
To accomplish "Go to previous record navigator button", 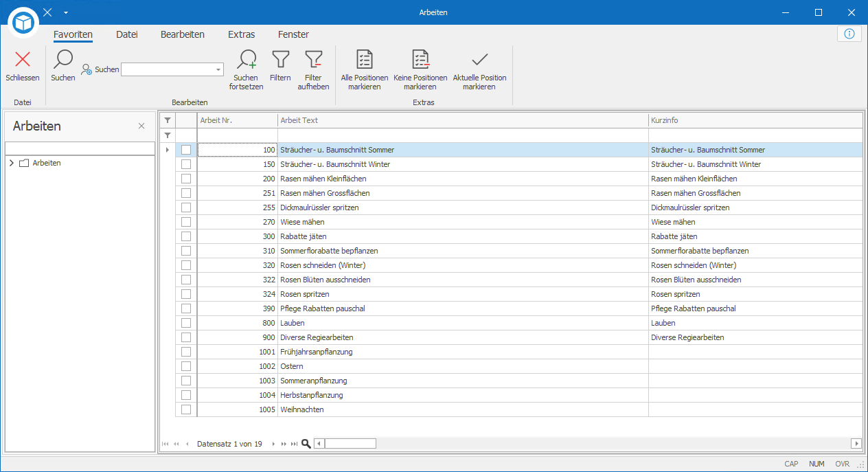I will pyautogui.click(x=187, y=444).
